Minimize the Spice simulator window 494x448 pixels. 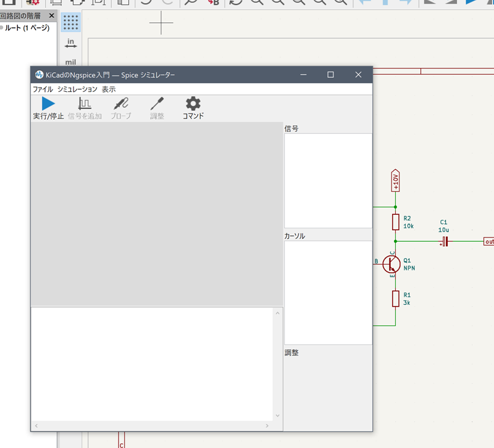point(303,75)
